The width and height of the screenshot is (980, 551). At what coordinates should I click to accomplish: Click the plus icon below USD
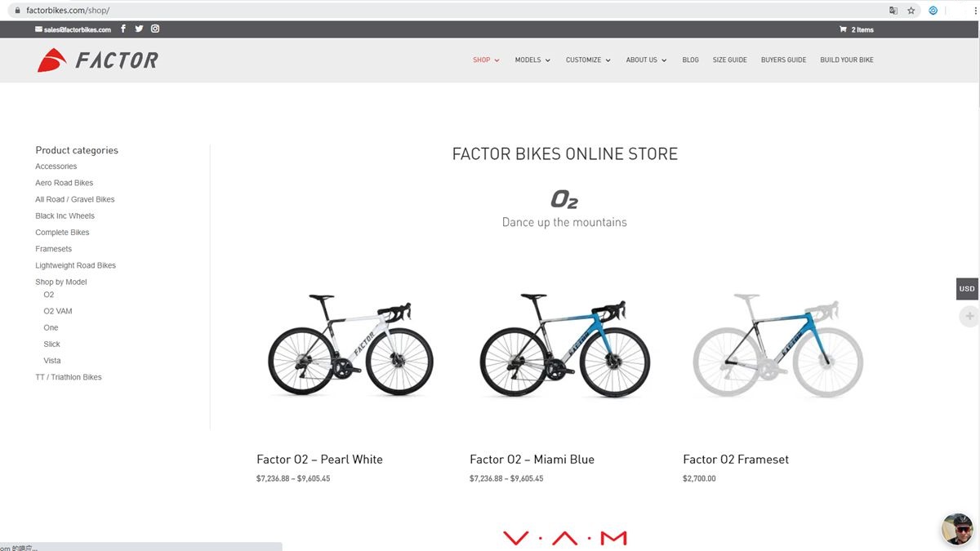[x=969, y=316]
